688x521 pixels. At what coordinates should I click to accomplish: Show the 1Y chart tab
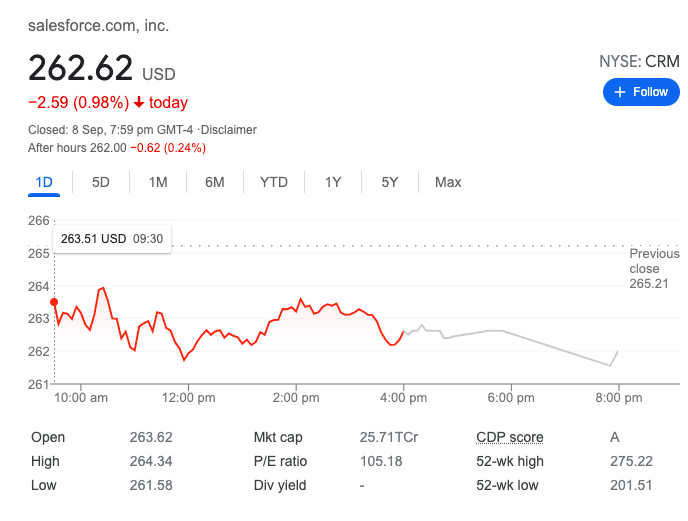pos(333,182)
